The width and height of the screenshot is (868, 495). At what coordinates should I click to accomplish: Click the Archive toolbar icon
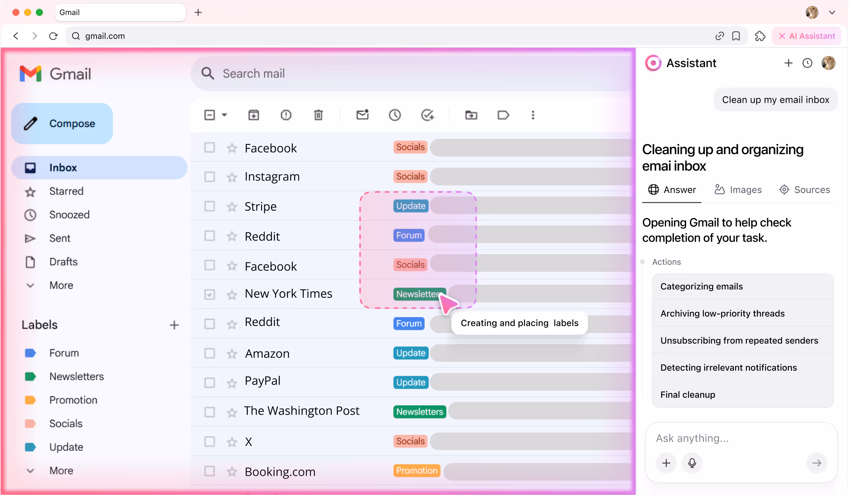pos(254,115)
